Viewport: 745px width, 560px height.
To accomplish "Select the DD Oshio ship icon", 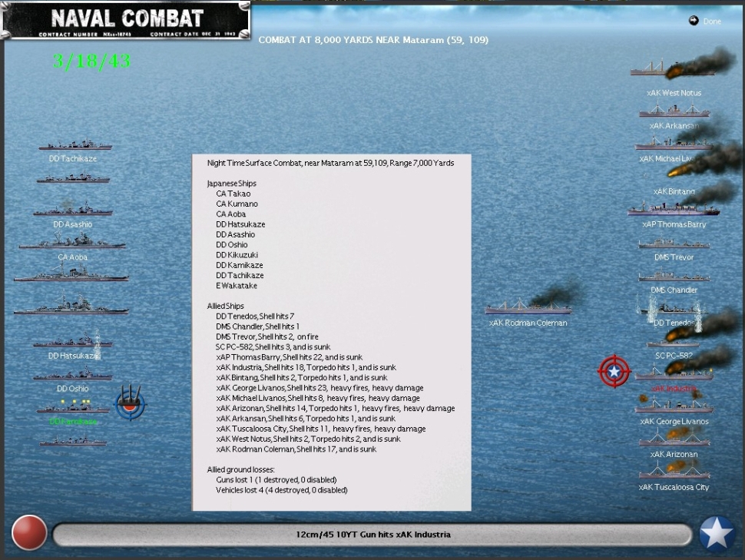I will tap(73, 373).
